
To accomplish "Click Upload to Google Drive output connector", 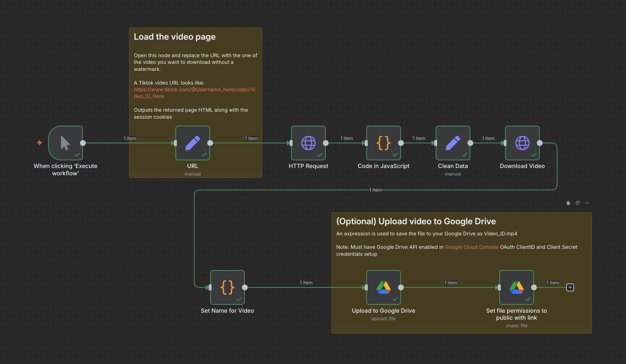I will [401, 287].
